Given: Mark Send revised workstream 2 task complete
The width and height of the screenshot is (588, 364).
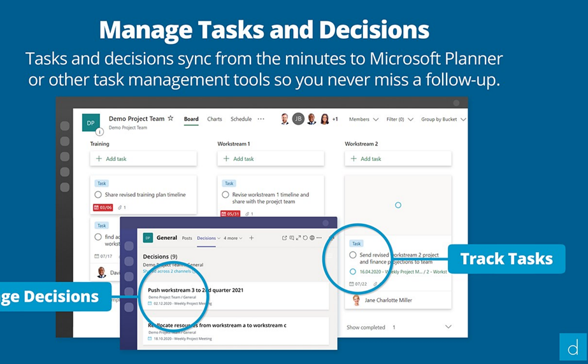Looking at the screenshot, I should click(353, 255).
